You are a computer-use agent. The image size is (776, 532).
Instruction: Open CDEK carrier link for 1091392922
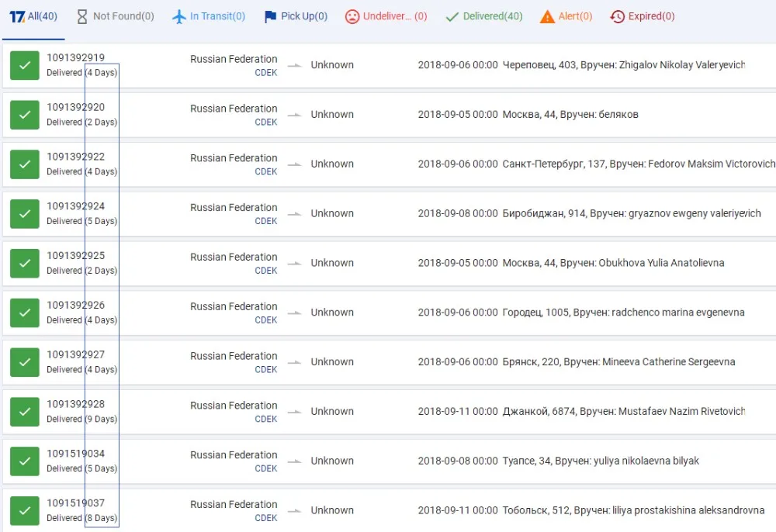tap(265, 171)
